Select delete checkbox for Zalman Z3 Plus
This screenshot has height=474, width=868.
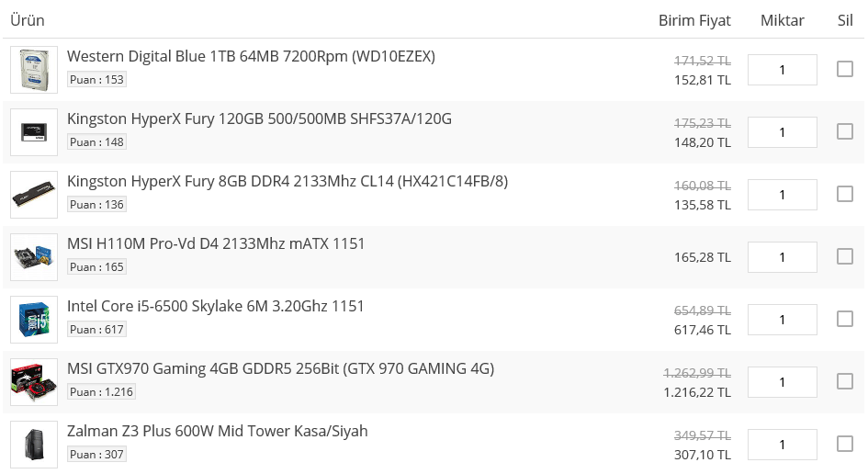(845, 444)
